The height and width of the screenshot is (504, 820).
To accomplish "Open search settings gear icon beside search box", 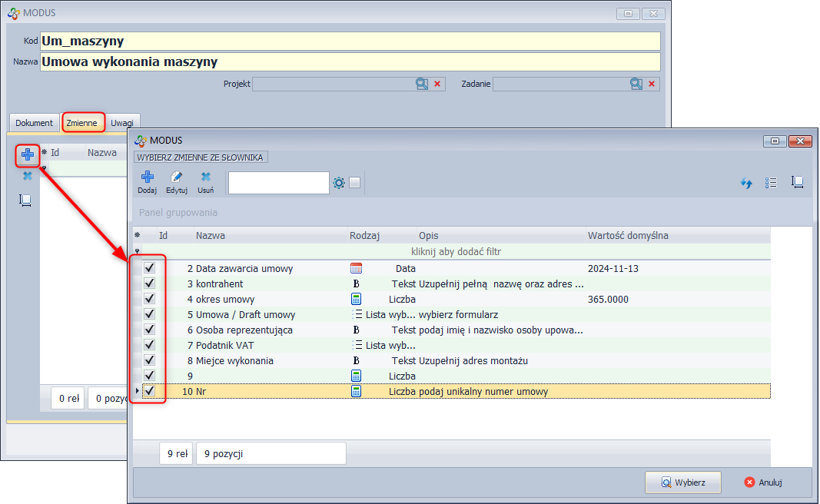I will tap(339, 183).
